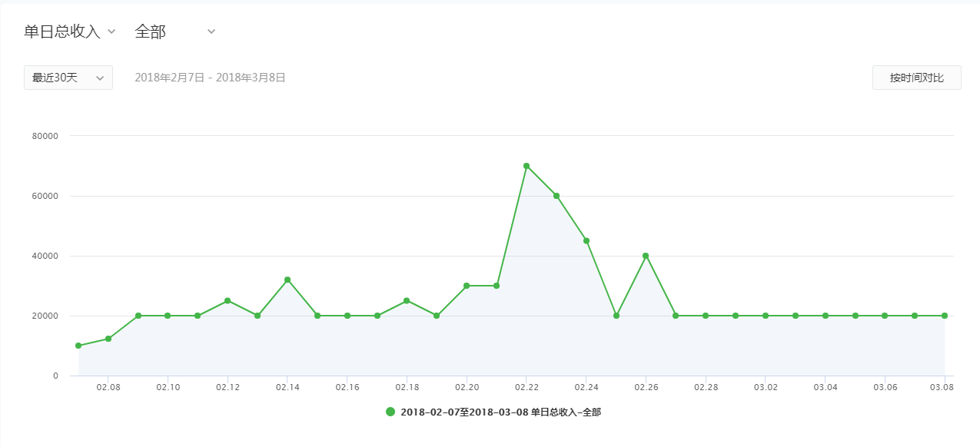Click the 02.14 data point near 32000
The image size is (980, 447).
[287, 280]
